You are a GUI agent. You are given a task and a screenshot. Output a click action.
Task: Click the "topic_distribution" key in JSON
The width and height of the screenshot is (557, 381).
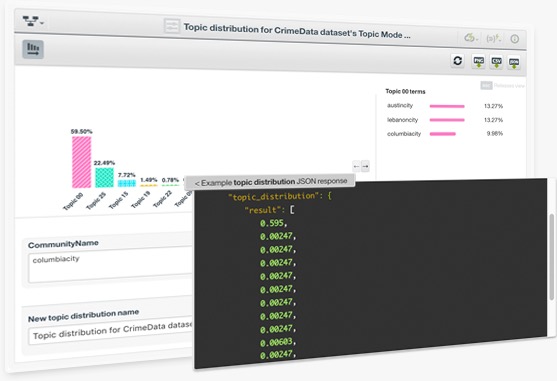pos(274,196)
